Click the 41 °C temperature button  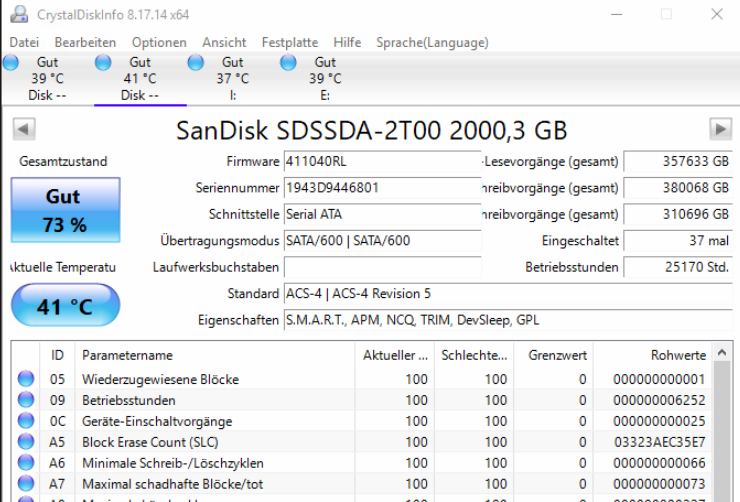click(66, 305)
